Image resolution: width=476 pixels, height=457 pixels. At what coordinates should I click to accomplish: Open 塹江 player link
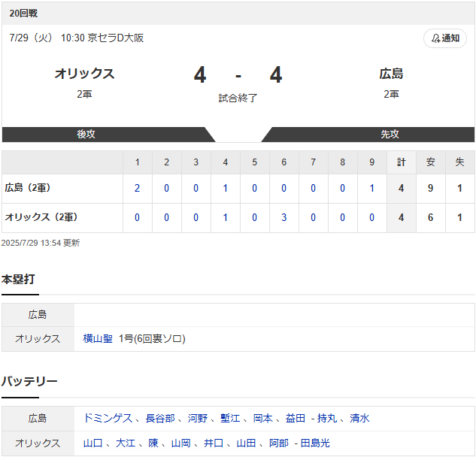point(230,418)
